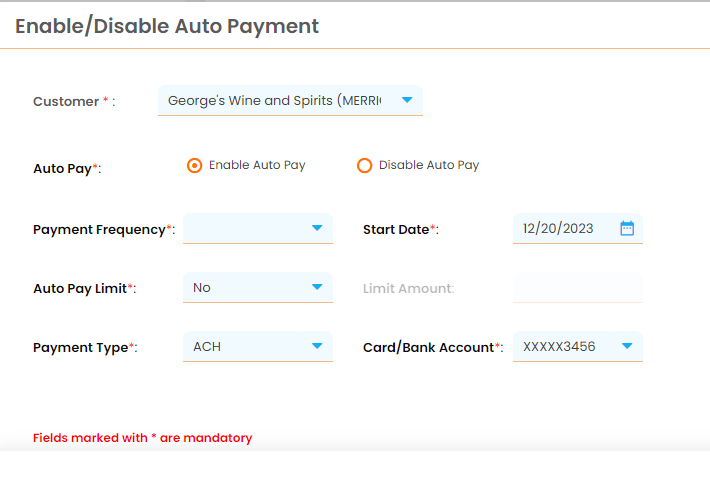
Task: Click the Enable/Disable Auto Payment heading
Action: point(167,26)
